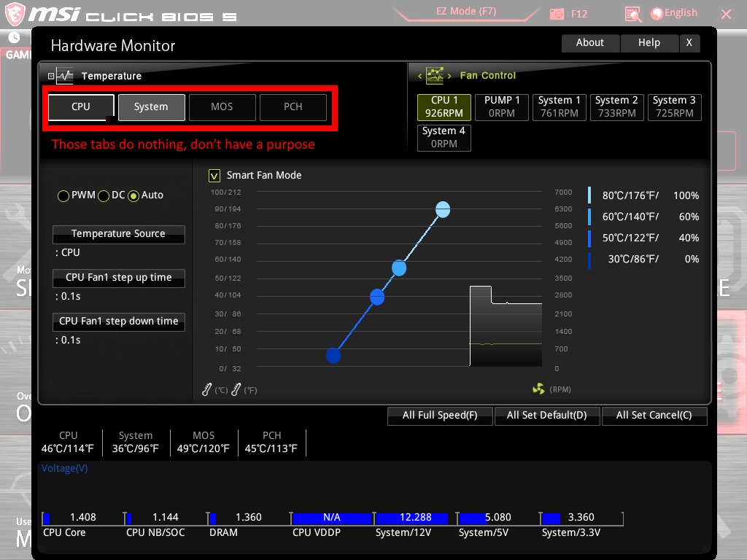Click the CPU 46°C/114°F temperature reading
747x560 pixels.
point(68,443)
